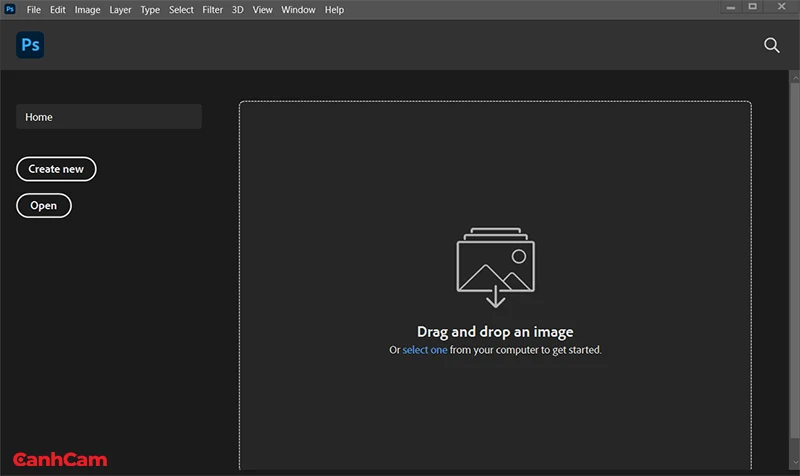Click the scrollbar up arrow
This screenshot has width=800, height=476.
click(x=794, y=78)
